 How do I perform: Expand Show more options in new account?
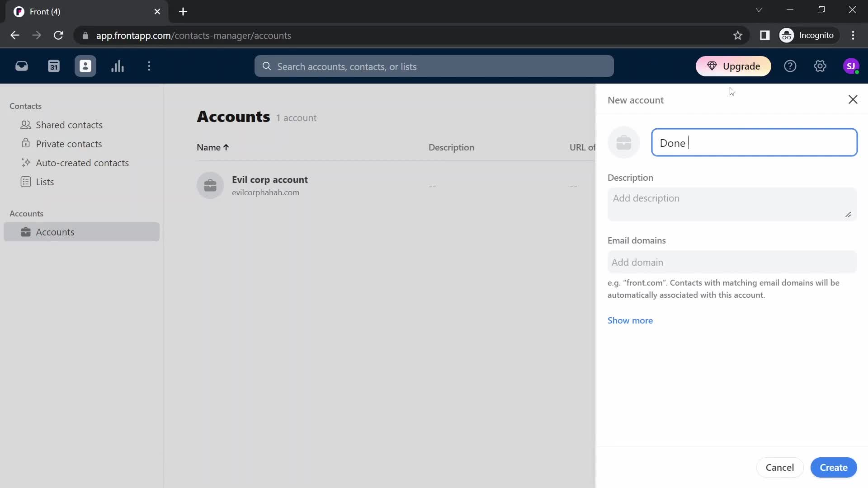point(631,320)
